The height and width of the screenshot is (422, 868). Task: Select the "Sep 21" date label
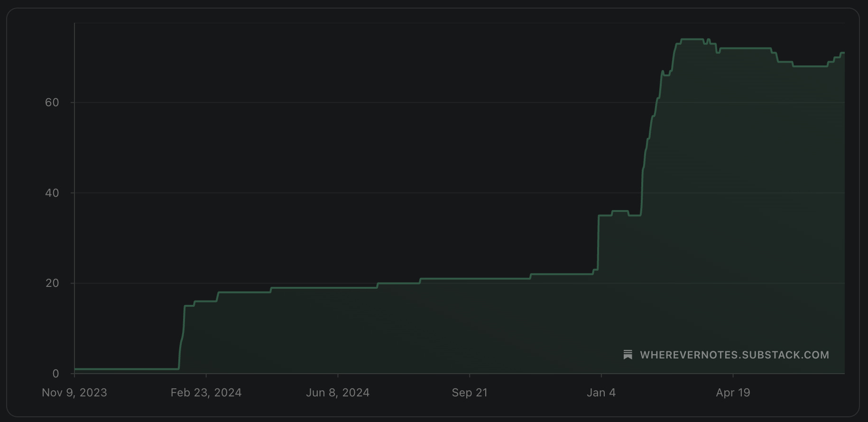[470, 393]
